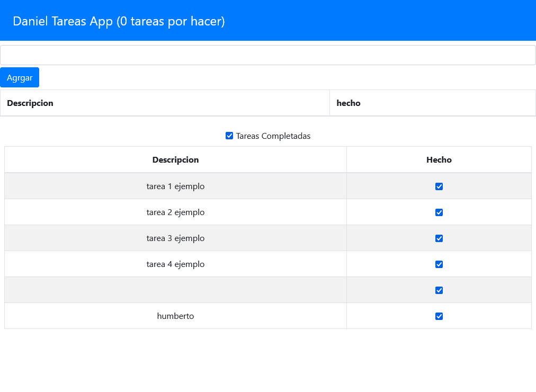This screenshot has width=536, height=392.
Task: Click the hecho column header of the upper table
Action: click(x=349, y=103)
